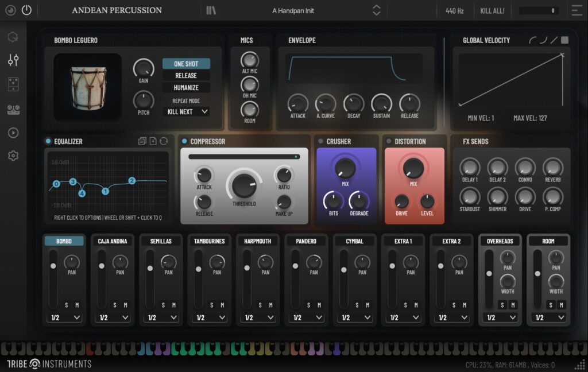Select the Extra 2 channel tab
Image resolution: width=588 pixels, height=372 pixels.
(x=451, y=241)
